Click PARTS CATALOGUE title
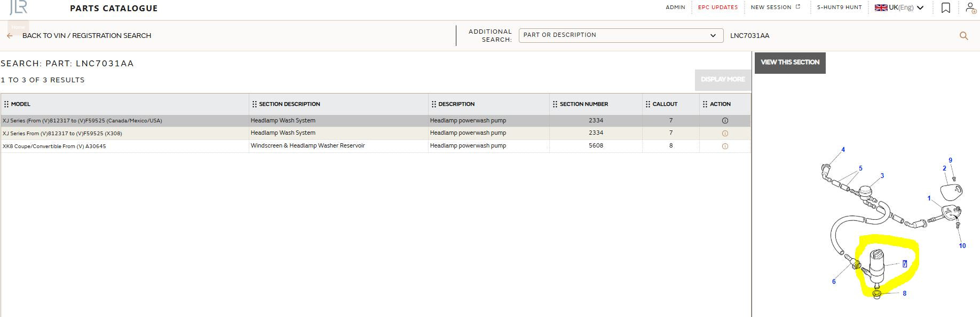 (114, 8)
